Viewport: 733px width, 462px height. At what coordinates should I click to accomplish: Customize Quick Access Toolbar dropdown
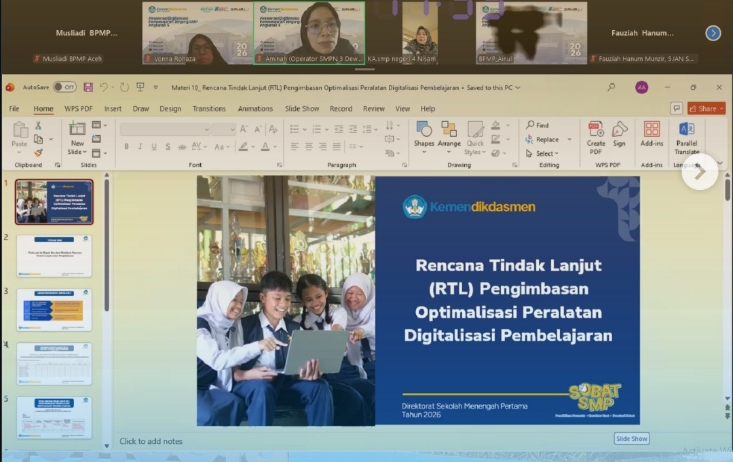[156, 87]
